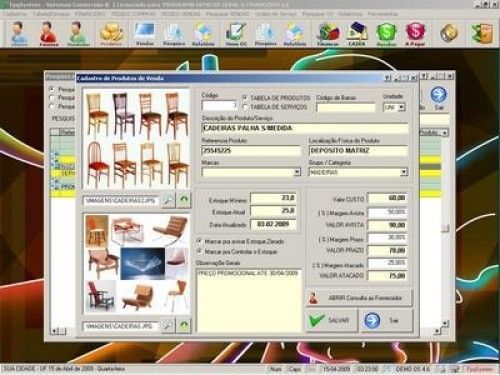500x375 pixels.
Task: Click the Caps indicator in status bar
Action: coord(295,369)
